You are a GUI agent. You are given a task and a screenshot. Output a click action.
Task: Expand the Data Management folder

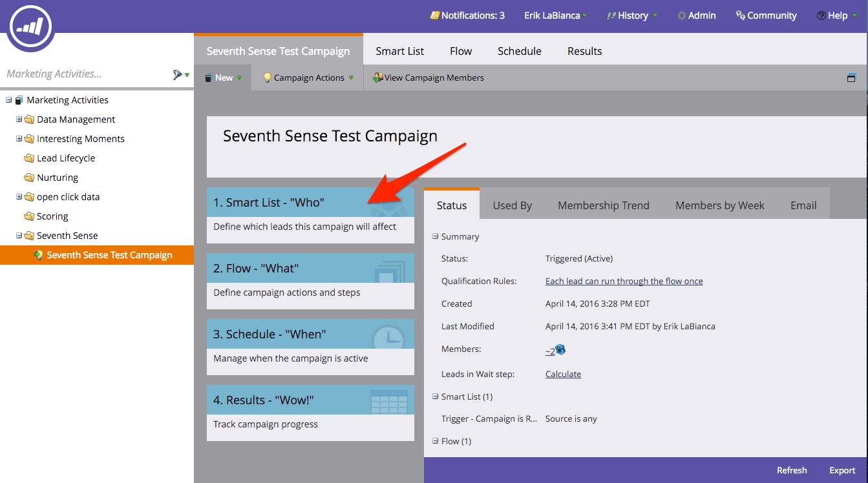coord(19,119)
